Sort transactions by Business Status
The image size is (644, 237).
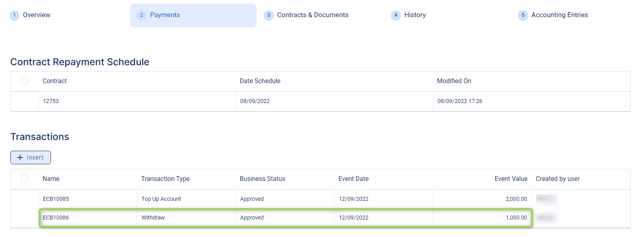click(262, 179)
